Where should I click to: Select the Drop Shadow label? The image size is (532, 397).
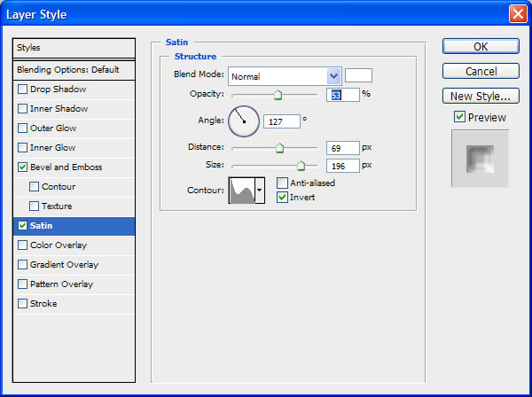58,90
